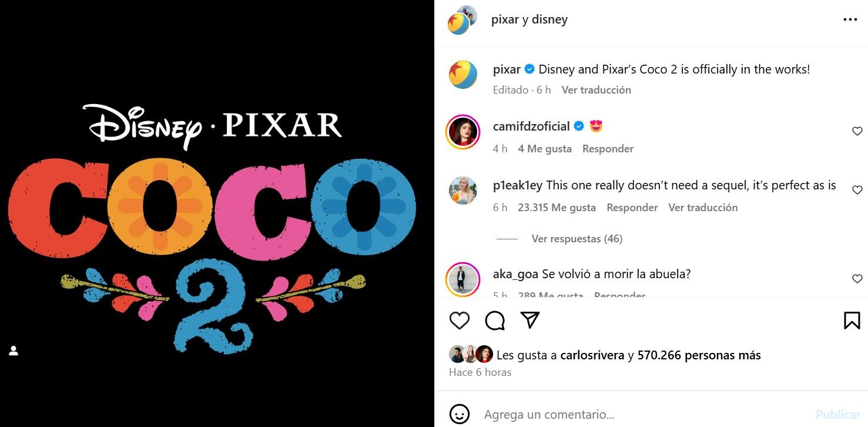
Task: Open emoji picker smiley icon
Action: click(x=460, y=414)
